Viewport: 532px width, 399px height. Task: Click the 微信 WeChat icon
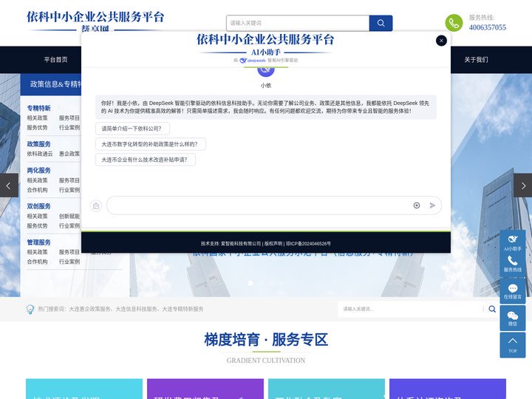pos(513,318)
